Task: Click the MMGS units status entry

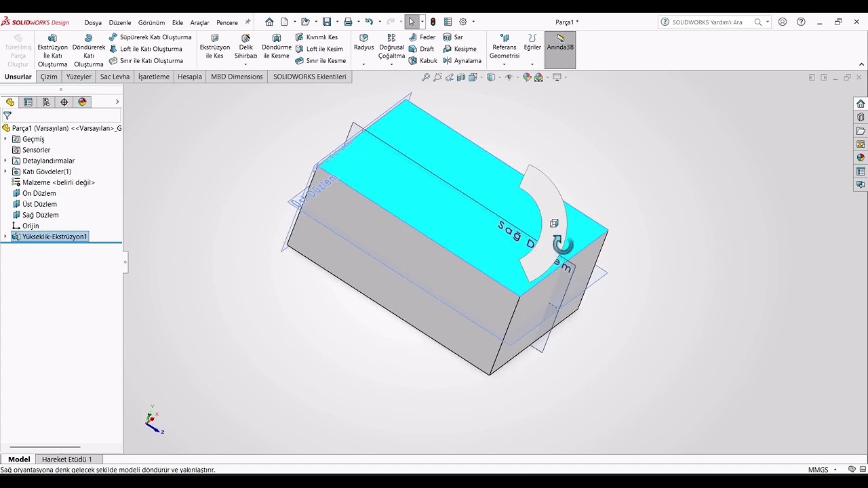Action: pos(818,469)
